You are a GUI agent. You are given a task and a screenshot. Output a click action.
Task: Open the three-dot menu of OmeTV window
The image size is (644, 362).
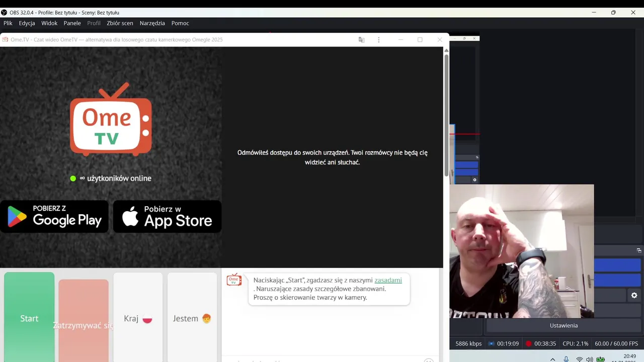pyautogui.click(x=379, y=40)
